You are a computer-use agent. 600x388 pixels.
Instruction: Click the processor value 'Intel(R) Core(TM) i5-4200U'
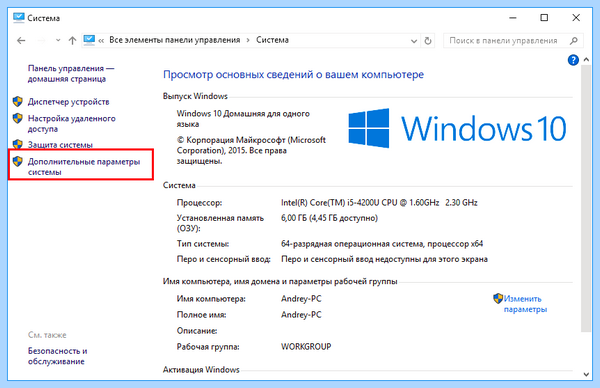click(x=379, y=202)
